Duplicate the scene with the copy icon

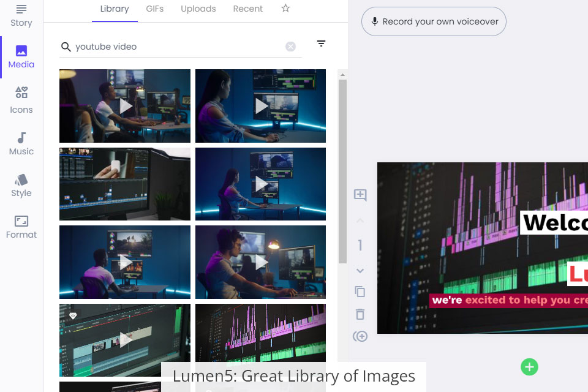(360, 292)
